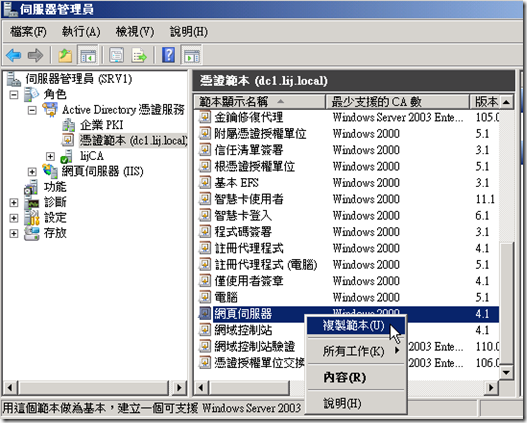The image size is (527, 423).
Task: Click the right pane horizontal scroll-right arrow
Action: [491, 388]
